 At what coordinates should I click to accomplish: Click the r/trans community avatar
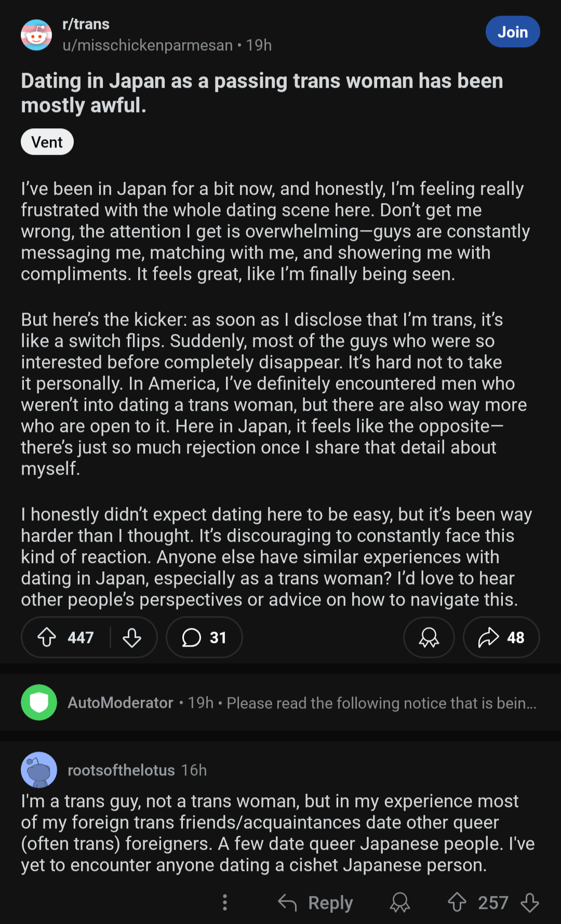pyautogui.click(x=36, y=35)
